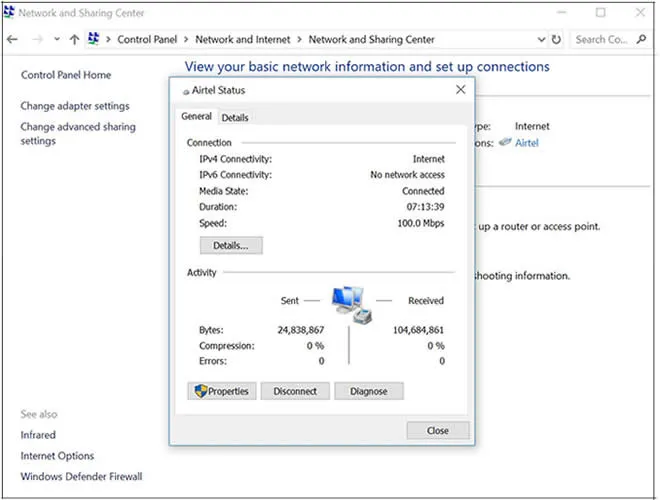Switch to the Details tab
This screenshot has width=660, height=500.
235,118
